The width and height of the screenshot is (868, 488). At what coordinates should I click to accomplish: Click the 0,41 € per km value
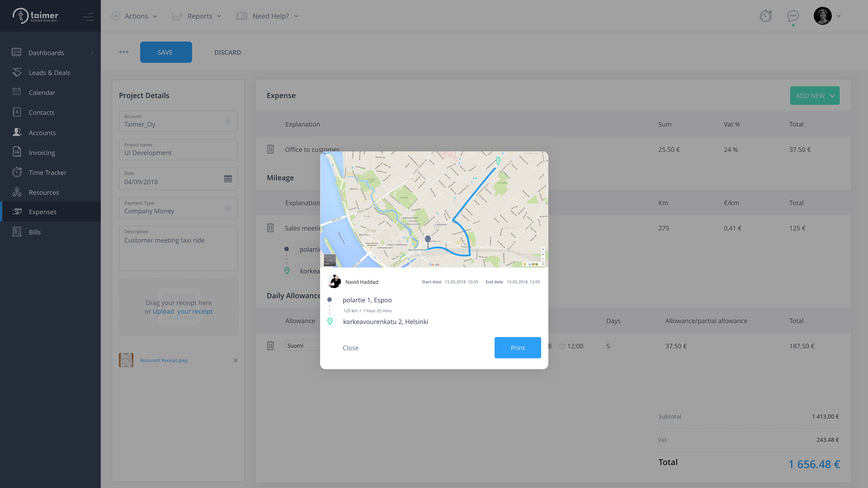click(732, 228)
